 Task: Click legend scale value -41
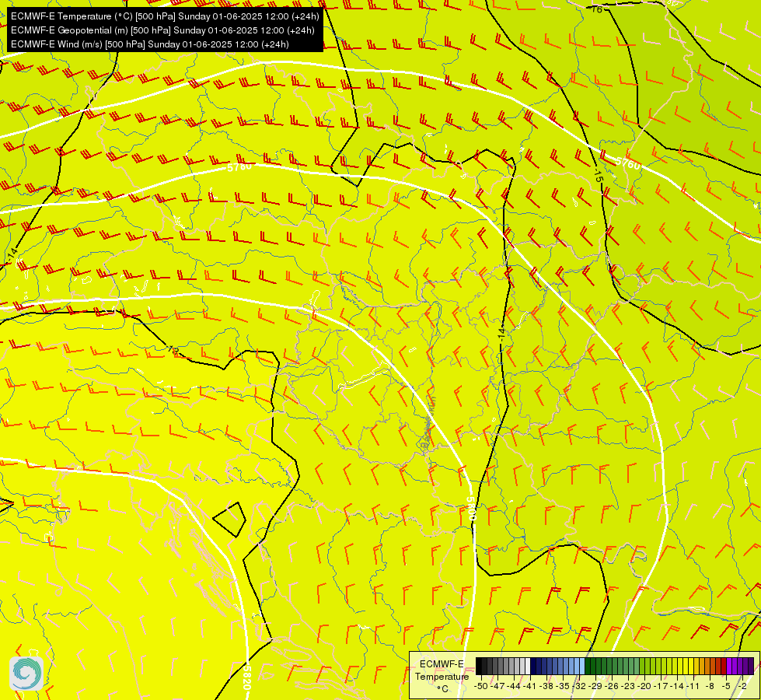530,686
